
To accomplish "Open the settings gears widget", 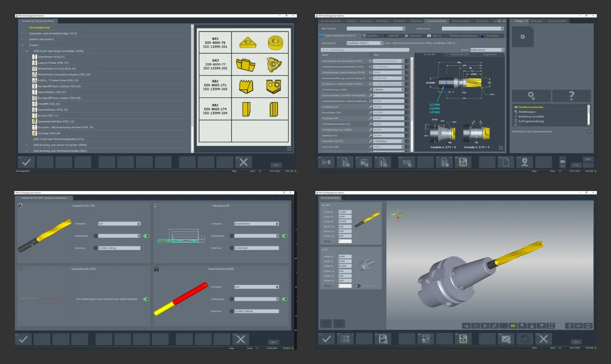I will pos(531,96).
